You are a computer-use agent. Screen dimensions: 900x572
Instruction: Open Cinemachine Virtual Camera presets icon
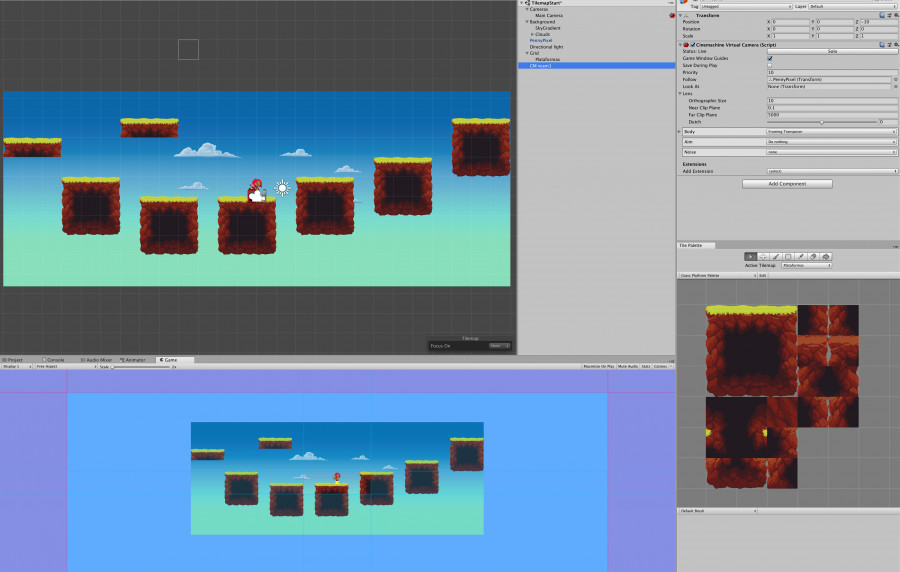tap(889, 44)
